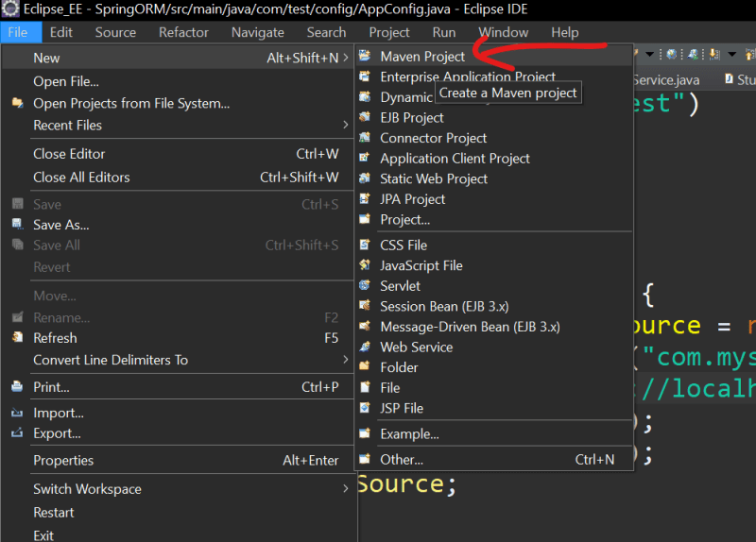The image size is (756, 542).
Task: Click the Static Web Project icon
Action: 365,178
